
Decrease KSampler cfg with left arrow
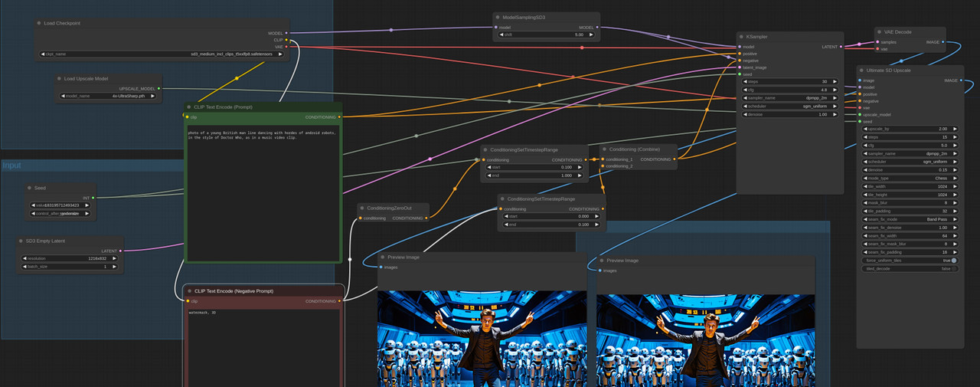pyautogui.click(x=745, y=90)
